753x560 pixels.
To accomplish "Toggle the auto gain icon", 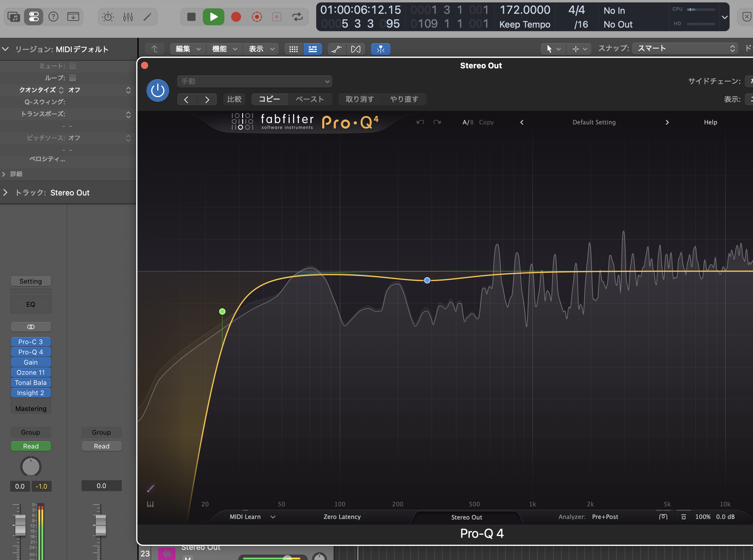I will 664,517.
